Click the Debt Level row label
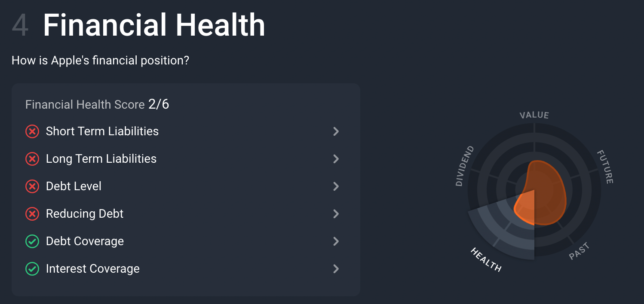 74,186
